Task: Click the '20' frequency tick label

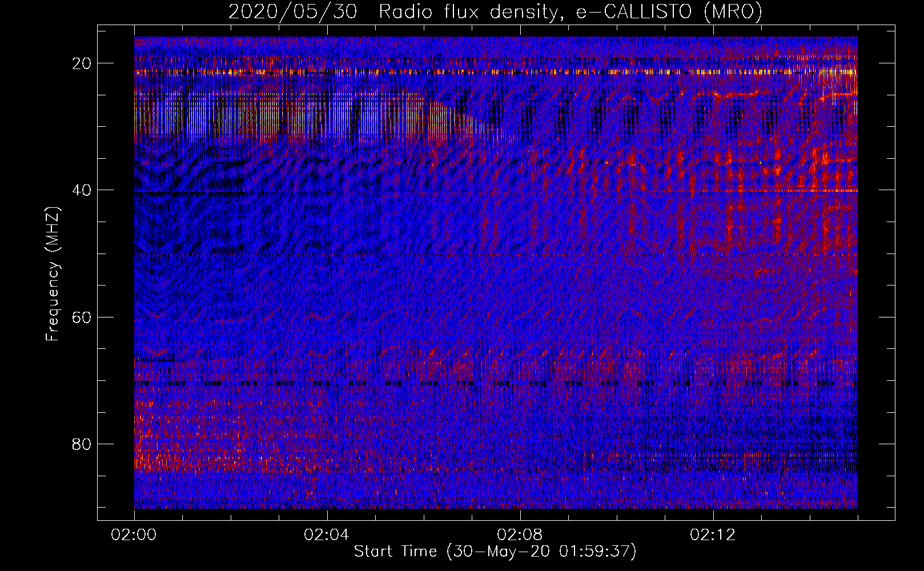Action: 82,63
